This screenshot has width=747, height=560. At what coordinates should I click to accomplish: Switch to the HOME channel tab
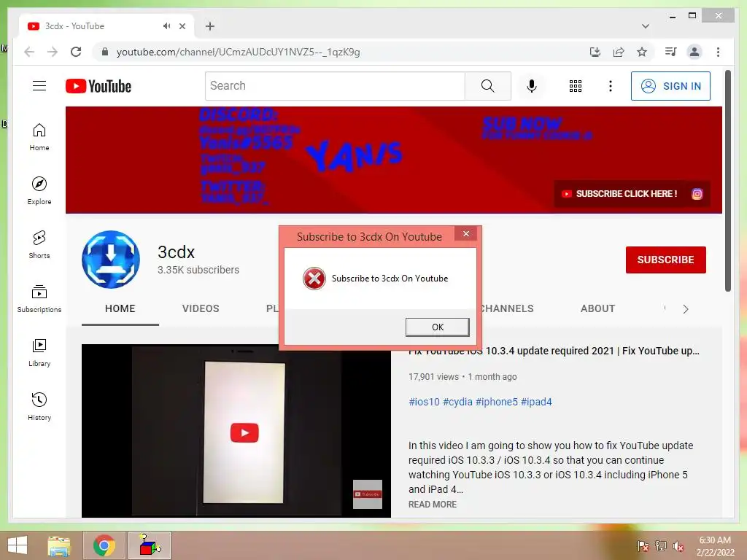click(x=120, y=308)
